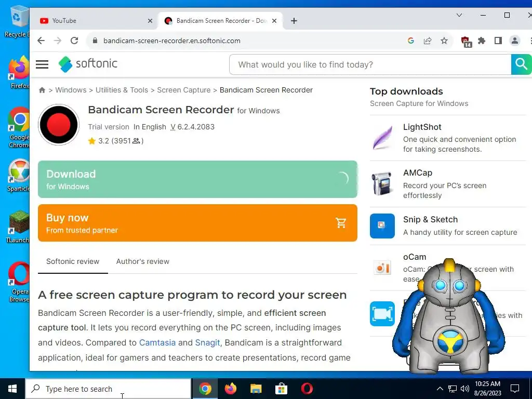Click the Softonic logo
Image resolution: width=532 pixels, height=399 pixels.
point(88,64)
